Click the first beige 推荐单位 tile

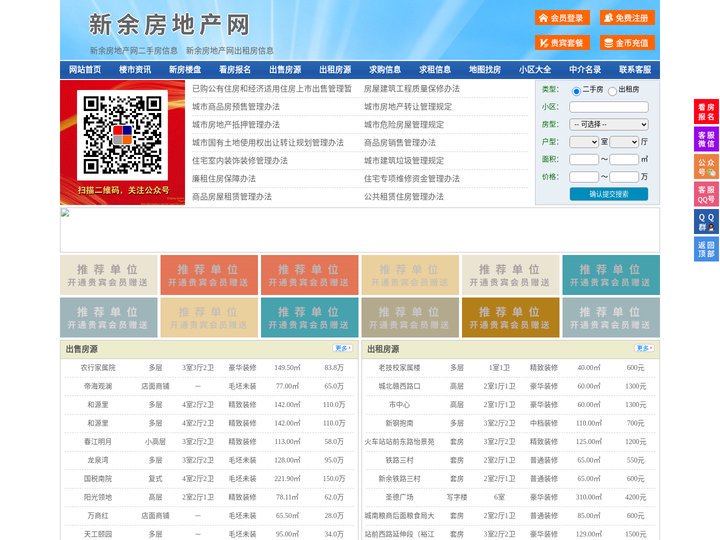[108, 275]
